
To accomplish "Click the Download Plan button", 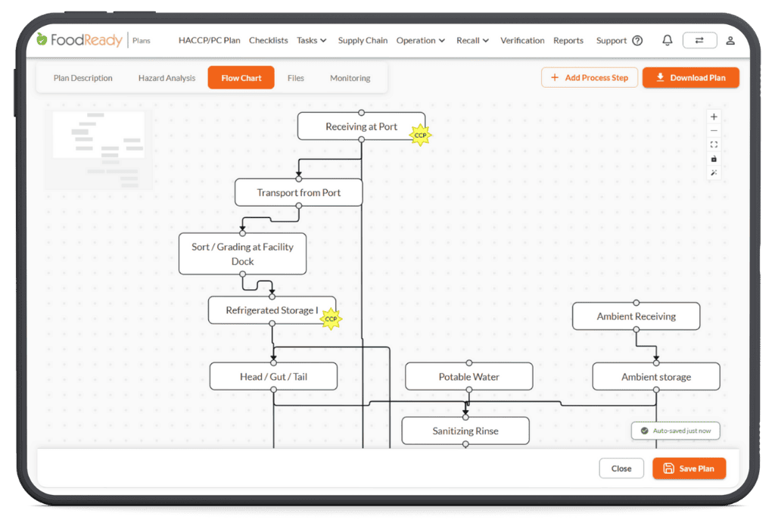I will coord(690,78).
